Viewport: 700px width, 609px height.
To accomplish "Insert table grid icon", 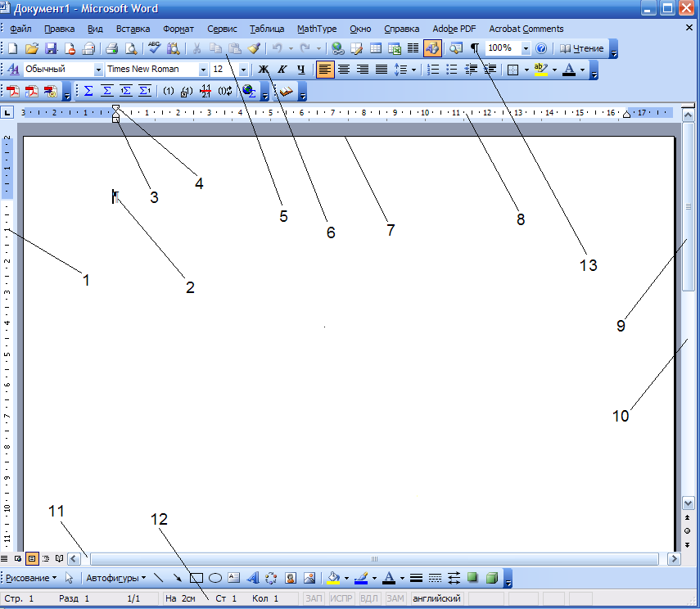I will tap(376, 48).
